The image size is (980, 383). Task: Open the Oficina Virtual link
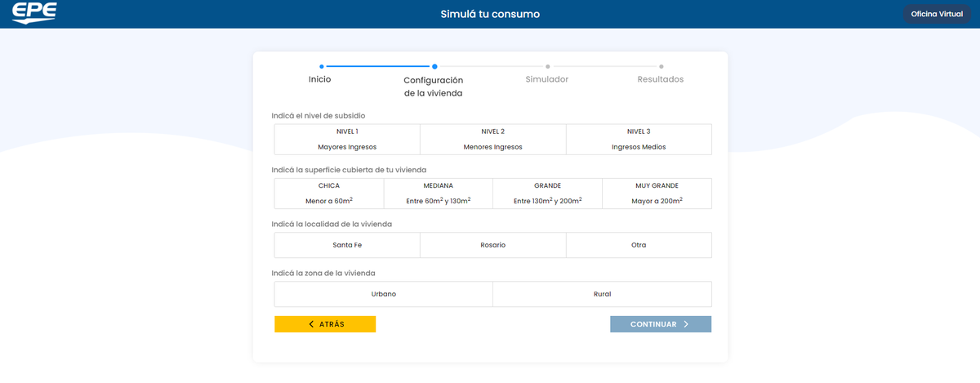coord(936,14)
